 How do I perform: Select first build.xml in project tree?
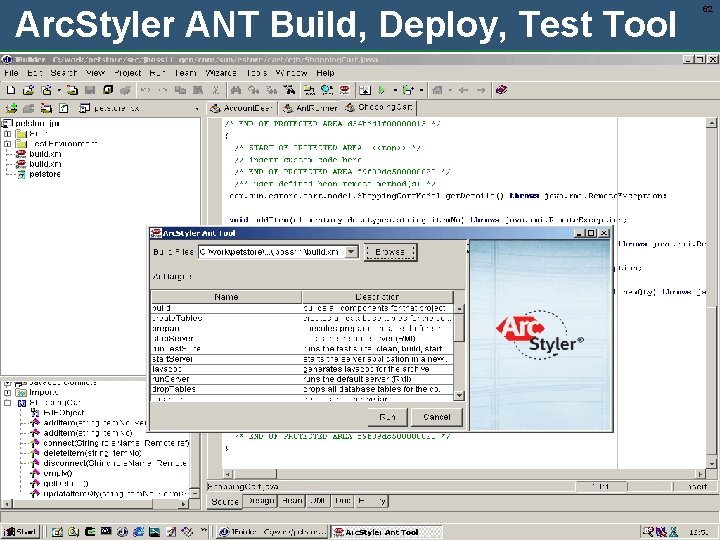pos(38,154)
